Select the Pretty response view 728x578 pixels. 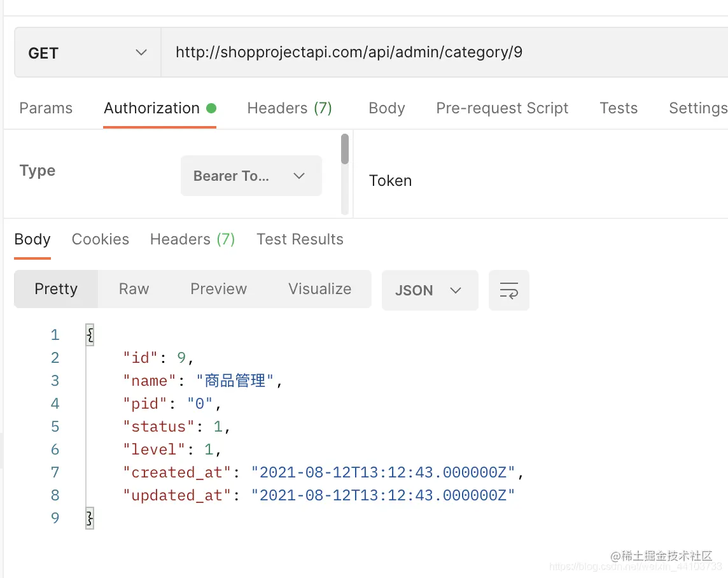tap(56, 289)
